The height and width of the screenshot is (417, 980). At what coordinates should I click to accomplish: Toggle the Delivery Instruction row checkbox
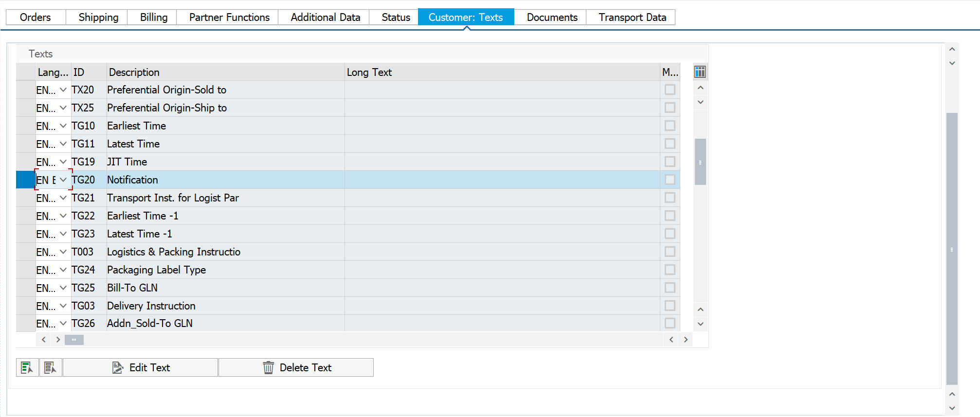click(670, 306)
